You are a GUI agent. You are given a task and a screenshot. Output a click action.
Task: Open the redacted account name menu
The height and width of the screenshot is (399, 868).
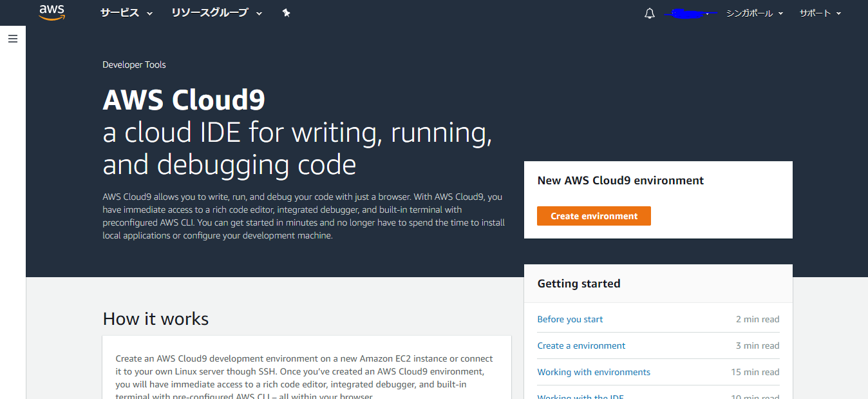click(x=690, y=13)
